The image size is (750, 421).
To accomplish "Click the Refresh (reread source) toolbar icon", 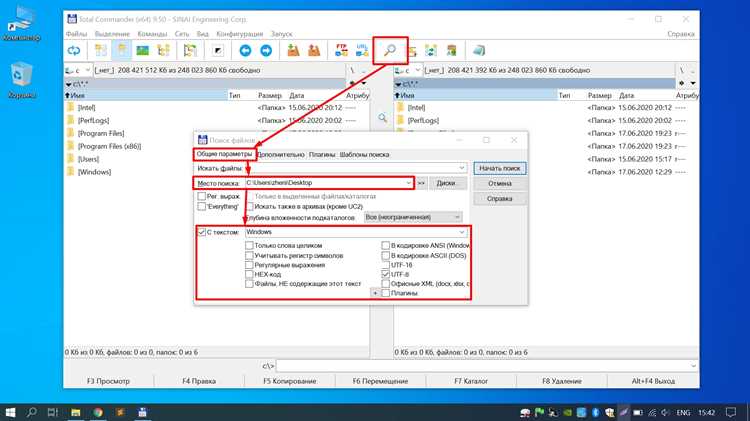I will tap(74, 50).
